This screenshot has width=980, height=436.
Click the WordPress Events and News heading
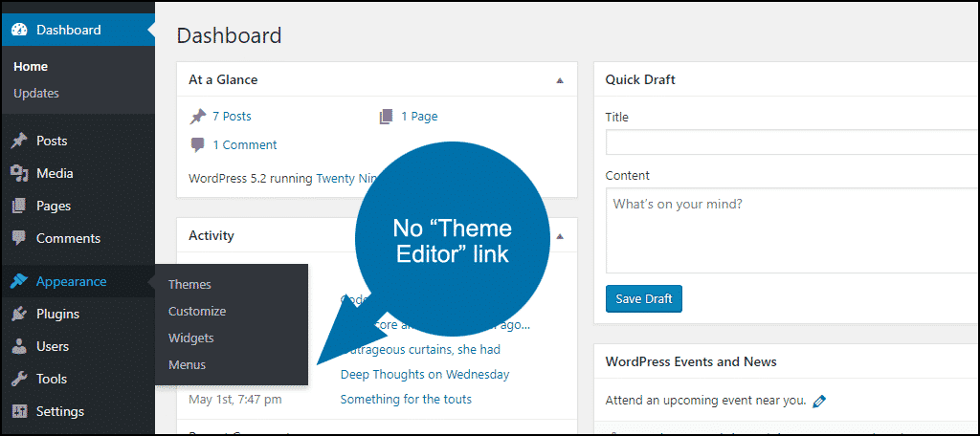click(x=691, y=361)
